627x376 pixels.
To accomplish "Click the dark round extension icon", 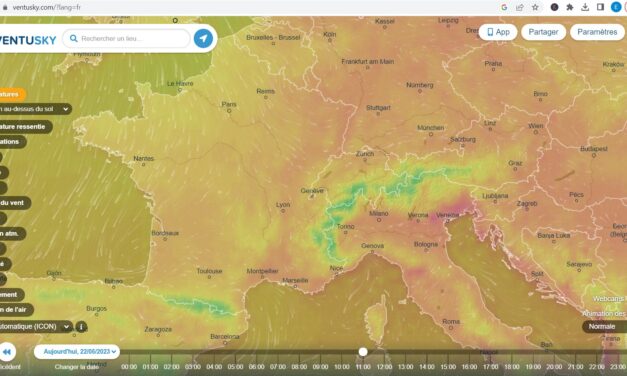I will tap(554, 7).
